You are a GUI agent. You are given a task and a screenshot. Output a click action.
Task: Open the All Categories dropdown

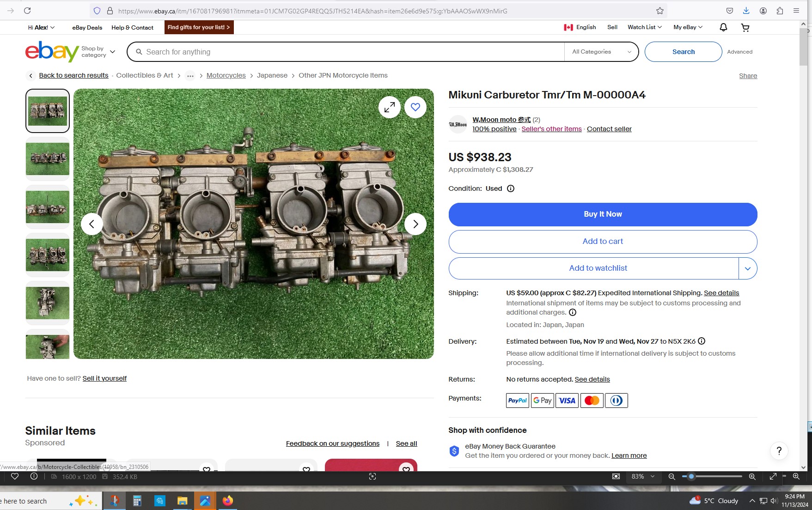[601, 52]
